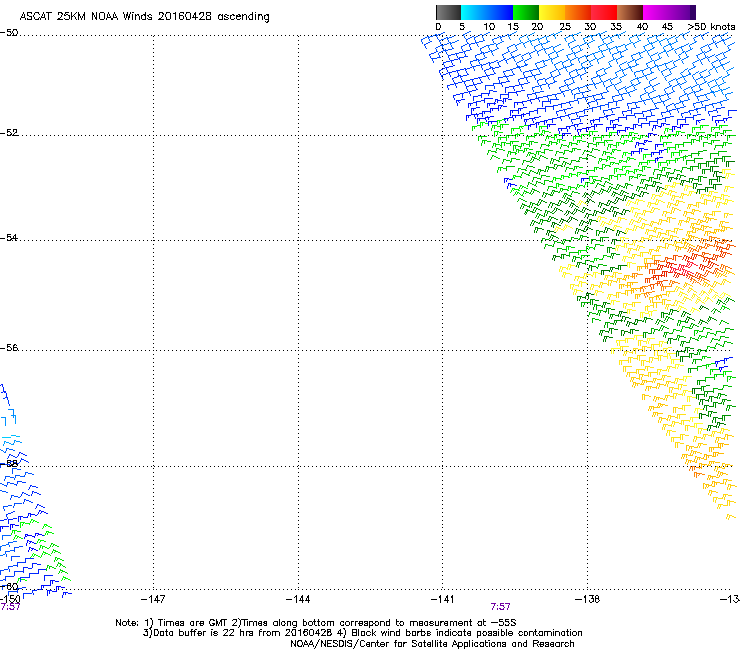Click the "-50" latitude axis label
This screenshot has height=650, width=740.
pyautogui.click(x=9, y=33)
